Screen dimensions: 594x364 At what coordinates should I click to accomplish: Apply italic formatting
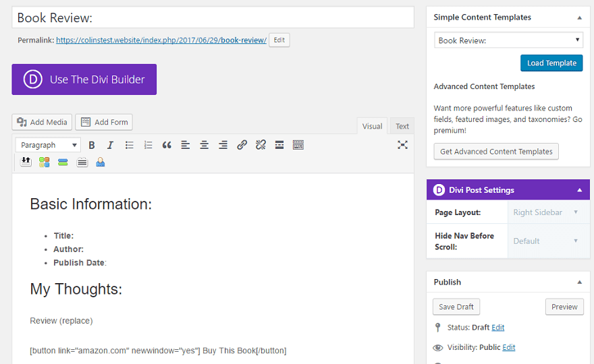coord(110,145)
